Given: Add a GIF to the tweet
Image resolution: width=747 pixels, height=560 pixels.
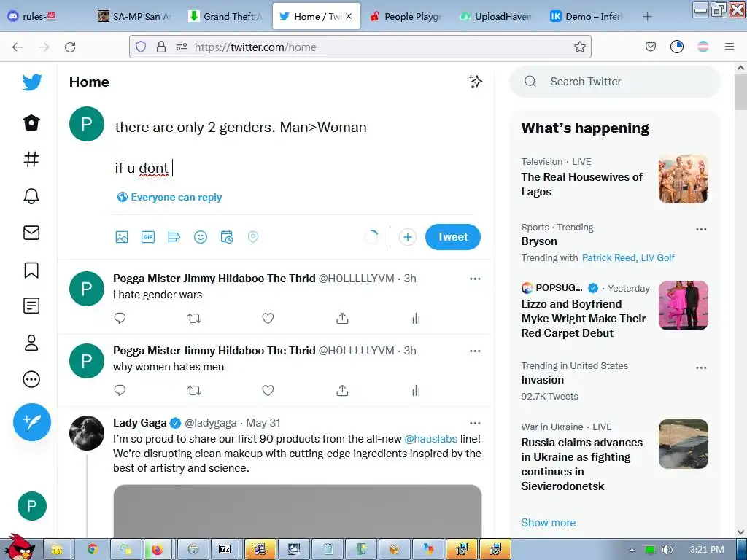Looking at the screenshot, I should click(148, 237).
